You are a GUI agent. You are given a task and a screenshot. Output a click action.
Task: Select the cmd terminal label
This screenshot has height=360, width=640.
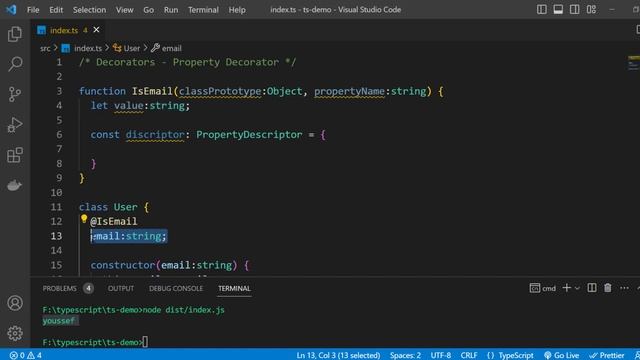point(543,288)
